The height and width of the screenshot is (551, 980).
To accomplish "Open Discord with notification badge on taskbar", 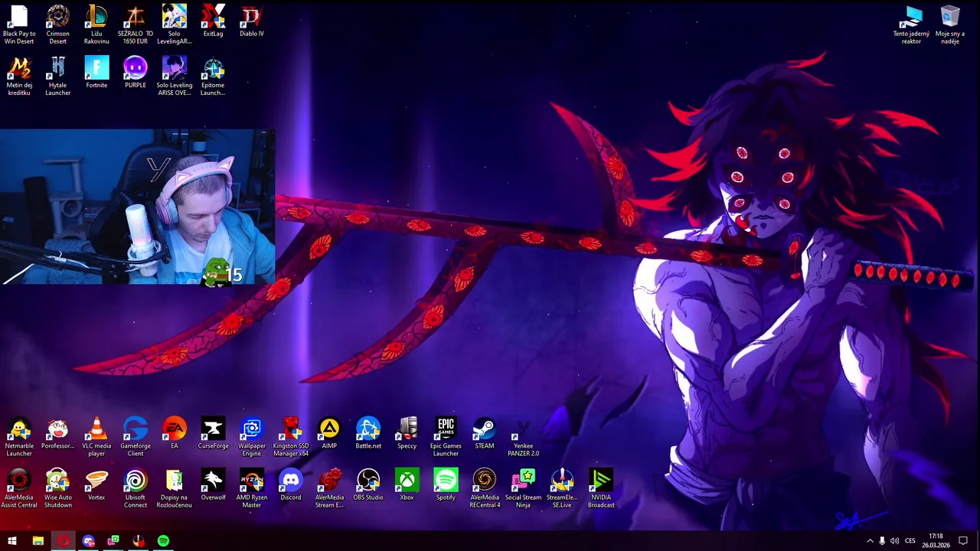I will click(88, 541).
